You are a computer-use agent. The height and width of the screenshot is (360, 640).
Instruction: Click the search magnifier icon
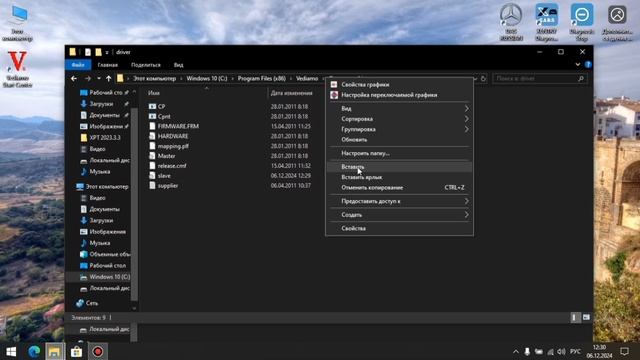pos(581,78)
